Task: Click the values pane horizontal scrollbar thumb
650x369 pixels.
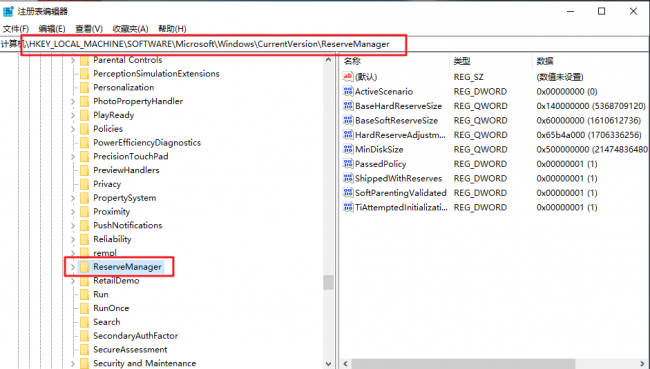Action: pos(463,364)
